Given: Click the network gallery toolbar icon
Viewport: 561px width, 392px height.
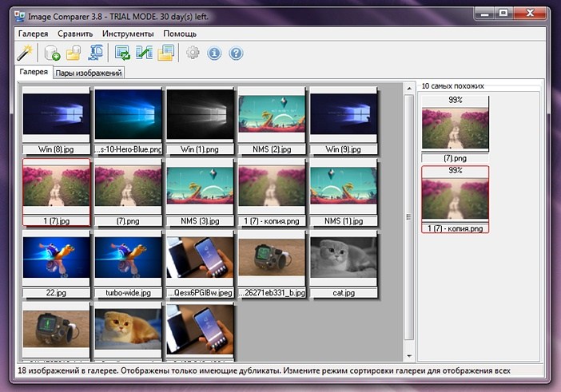Looking at the screenshot, I should (x=96, y=53).
